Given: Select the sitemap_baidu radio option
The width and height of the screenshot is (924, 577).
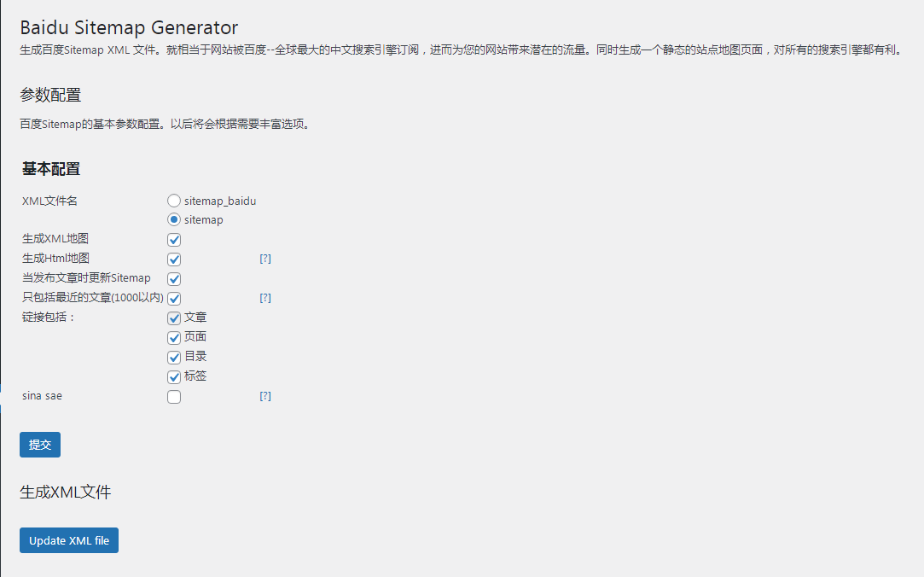Looking at the screenshot, I should click(x=174, y=201).
